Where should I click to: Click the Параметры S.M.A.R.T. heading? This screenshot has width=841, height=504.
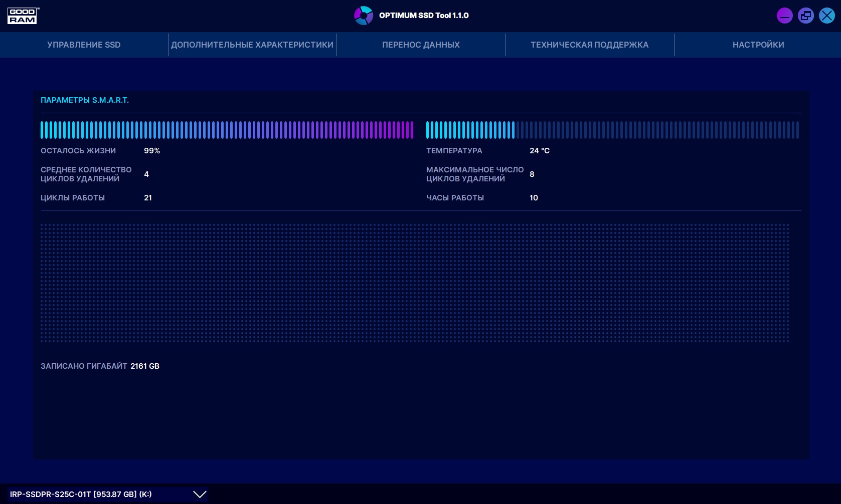point(85,100)
